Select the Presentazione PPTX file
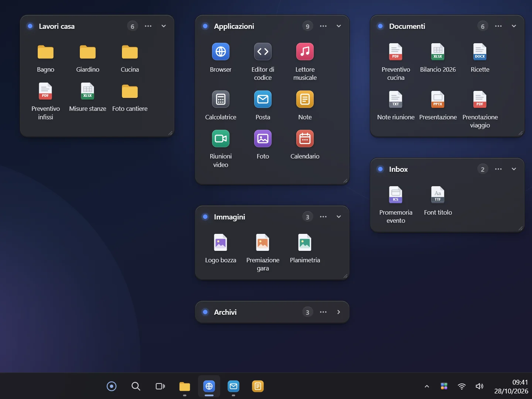The image size is (532, 399). 438,99
